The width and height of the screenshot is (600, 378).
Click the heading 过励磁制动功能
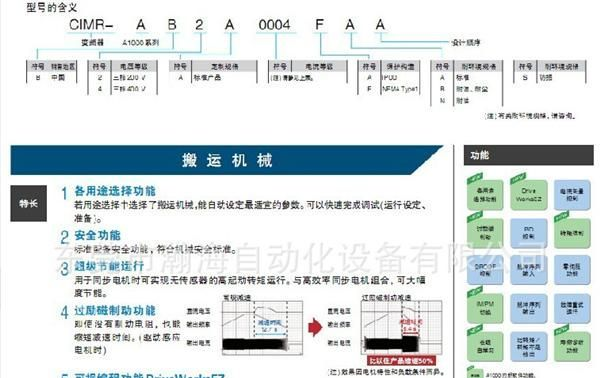pos(115,310)
